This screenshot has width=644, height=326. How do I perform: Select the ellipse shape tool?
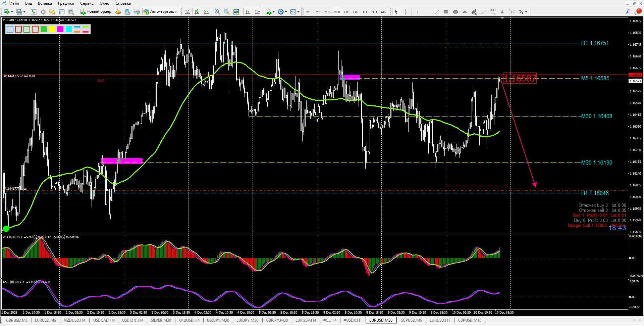point(455,12)
